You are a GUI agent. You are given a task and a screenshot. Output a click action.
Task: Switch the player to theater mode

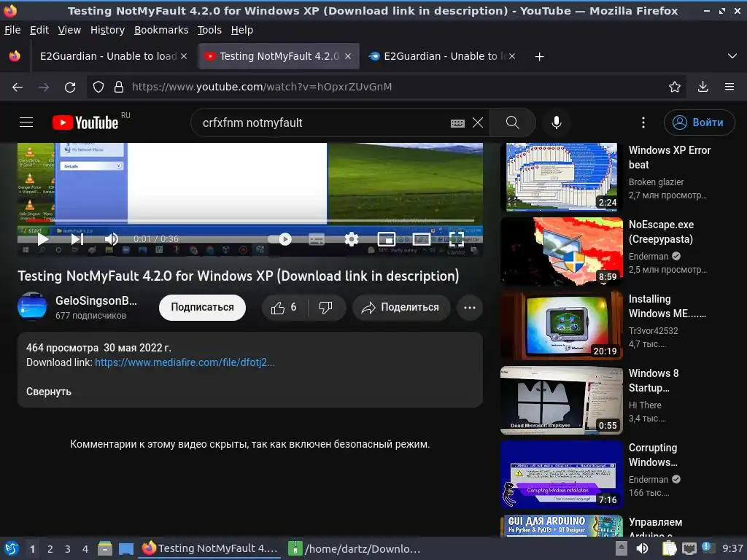pos(421,239)
